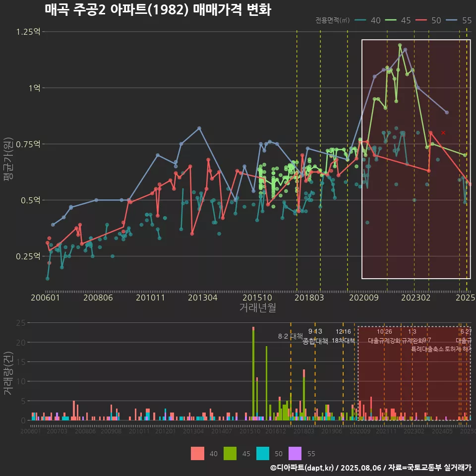The image size is (476, 476).
Task: Click the highest green 45 line data point
Action: point(400,45)
